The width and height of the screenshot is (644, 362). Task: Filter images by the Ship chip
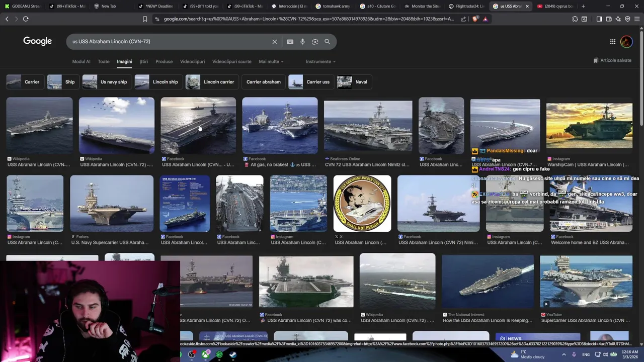tap(62, 82)
